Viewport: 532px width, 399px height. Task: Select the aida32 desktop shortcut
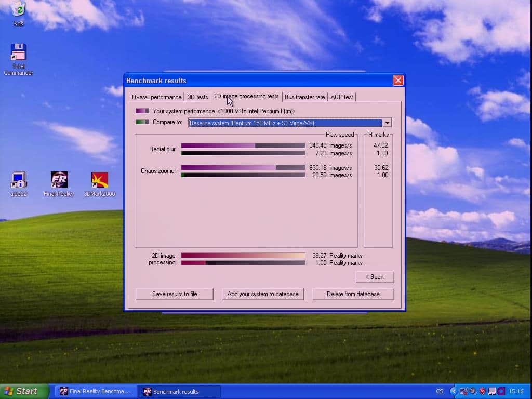(18, 184)
